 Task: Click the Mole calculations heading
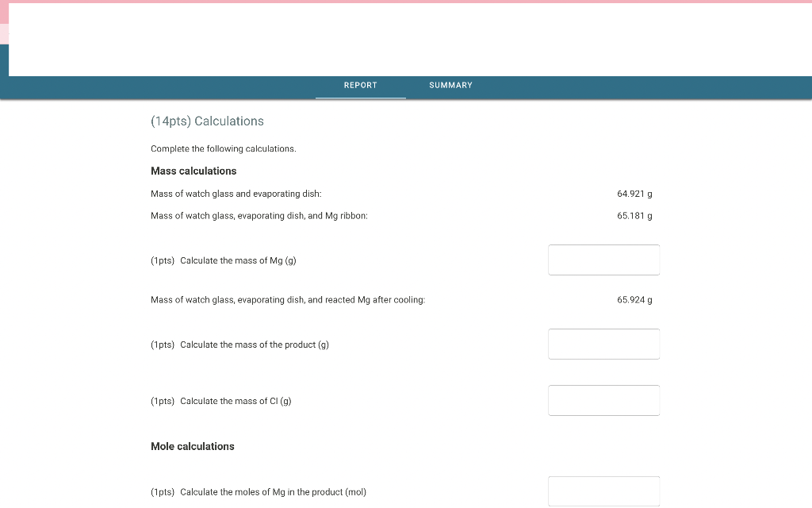(192, 446)
